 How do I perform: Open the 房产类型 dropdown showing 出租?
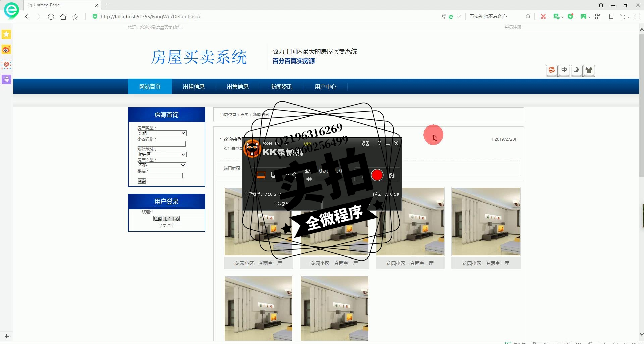162,133
